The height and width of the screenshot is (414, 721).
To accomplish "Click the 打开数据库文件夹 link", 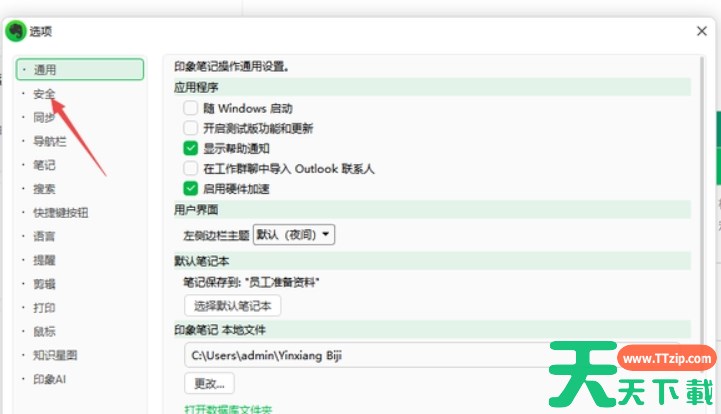I will 229,409.
